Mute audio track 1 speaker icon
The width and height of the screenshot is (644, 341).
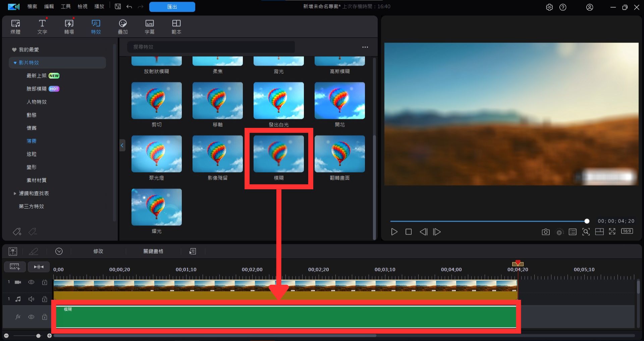31,299
